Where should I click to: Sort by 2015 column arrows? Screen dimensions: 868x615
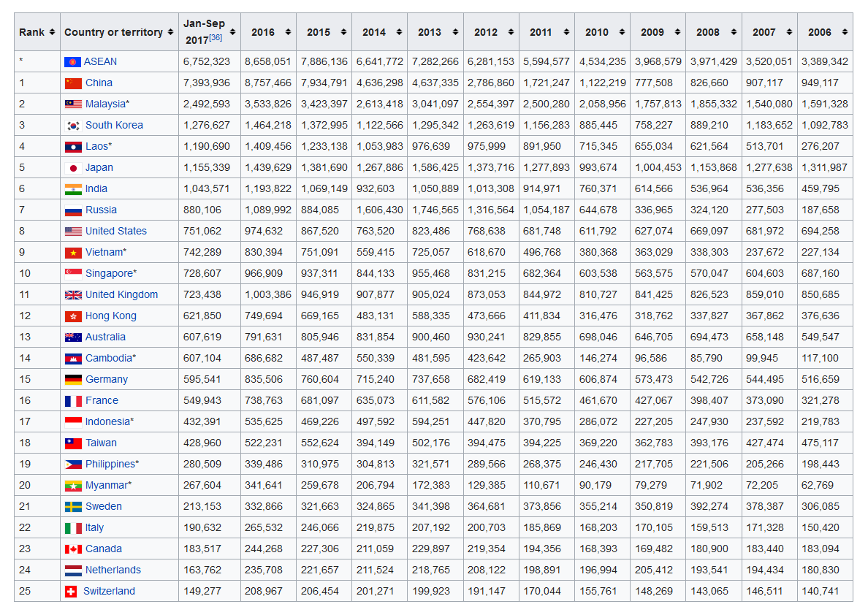[344, 32]
